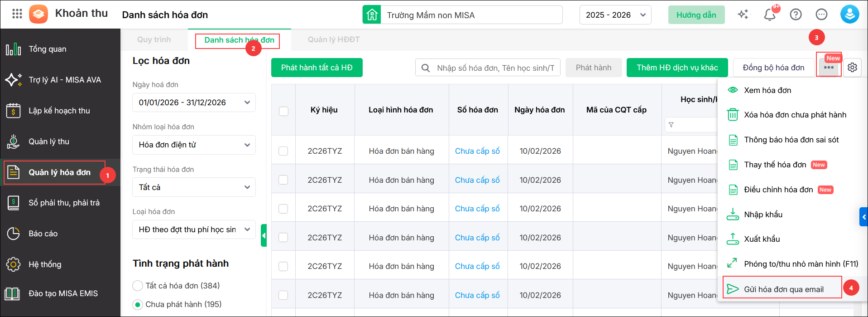The width and height of the screenshot is (868, 317).
Task: Click the blue side panel arrow tab
Action: click(x=863, y=217)
